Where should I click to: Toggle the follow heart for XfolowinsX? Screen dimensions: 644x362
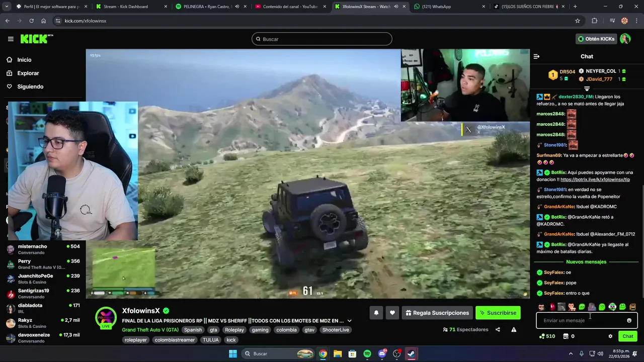click(x=392, y=313)
